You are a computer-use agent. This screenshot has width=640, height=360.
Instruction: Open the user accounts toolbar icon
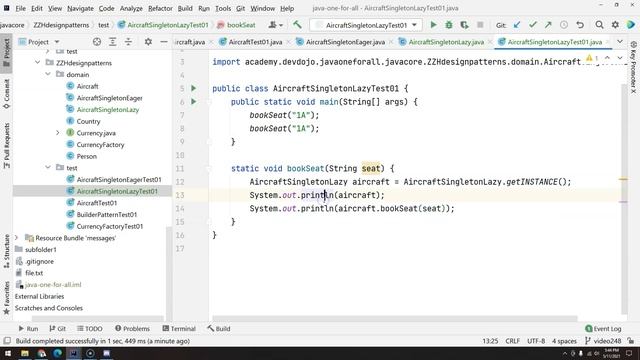pyautogui.click(x=276, y=25)
